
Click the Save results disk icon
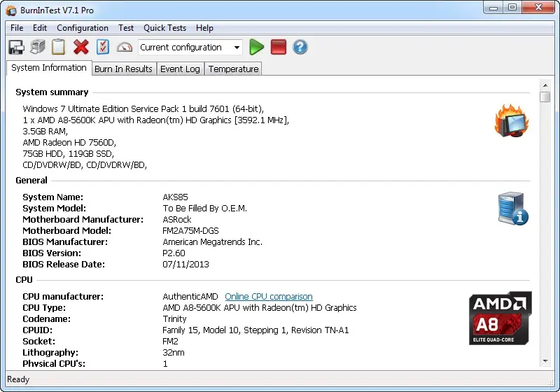16,47
